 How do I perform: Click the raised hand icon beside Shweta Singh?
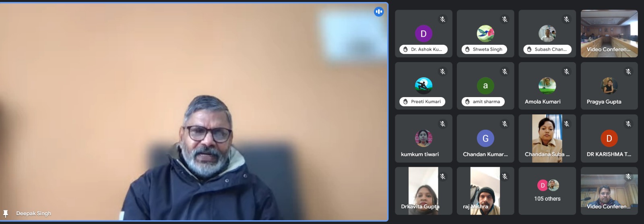(x=467, y=50)
